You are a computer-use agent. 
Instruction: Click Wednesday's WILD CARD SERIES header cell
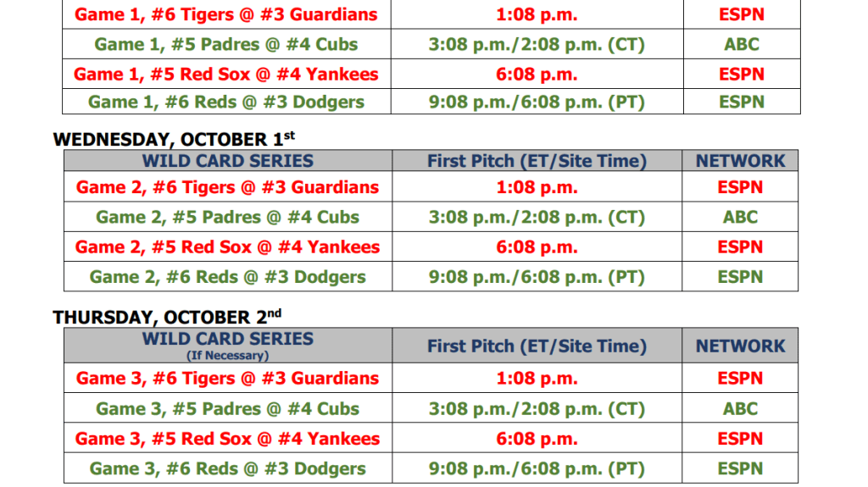pos(227,160)
